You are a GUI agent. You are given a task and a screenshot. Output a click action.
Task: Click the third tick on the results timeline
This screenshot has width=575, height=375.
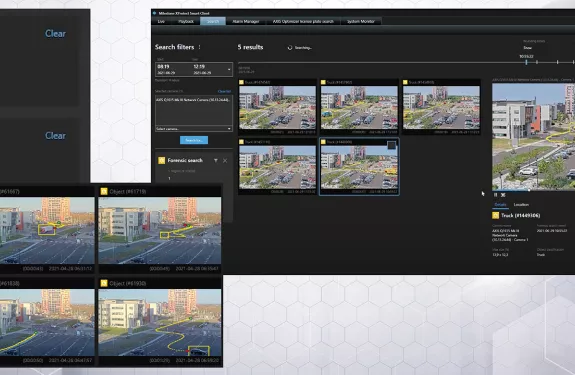pyautogui.click(x=557, y=62)
